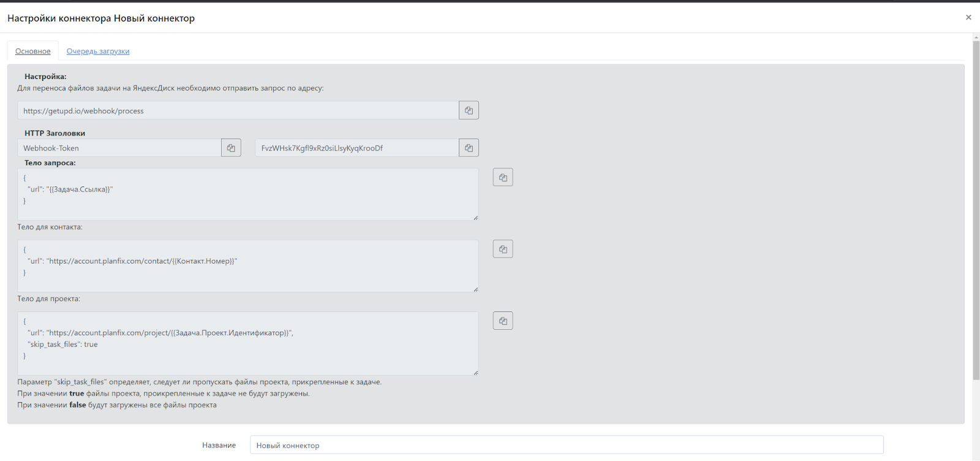The height and width of the screenshot is (461, 980).
Task: Grab the project body textarea resize handle
Action: click(475, 372)
